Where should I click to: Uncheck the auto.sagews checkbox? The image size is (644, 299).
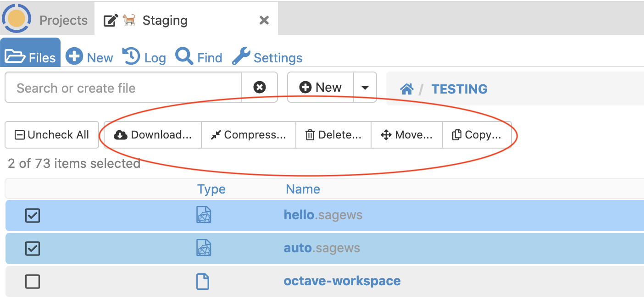(33, 248)
